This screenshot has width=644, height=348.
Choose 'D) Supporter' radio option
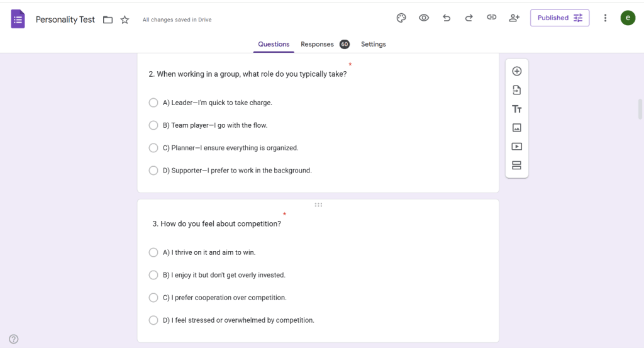[x=153, y=171]
